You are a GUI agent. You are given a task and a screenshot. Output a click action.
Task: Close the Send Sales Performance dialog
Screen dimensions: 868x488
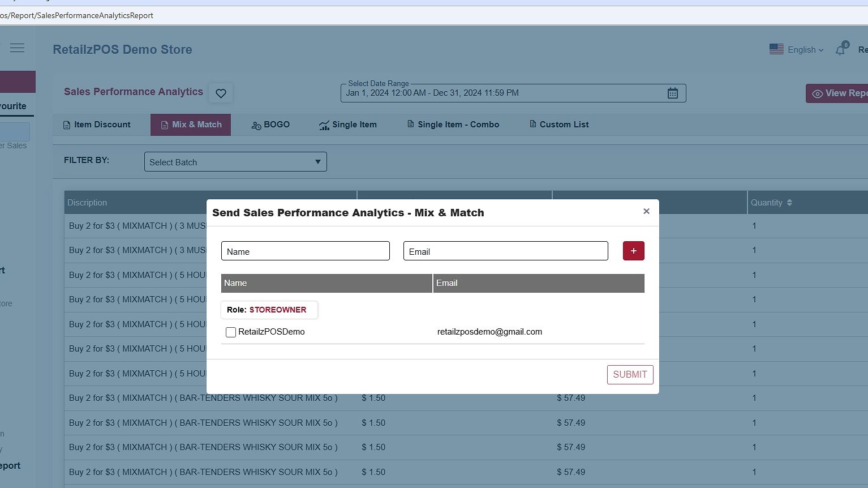646,211
